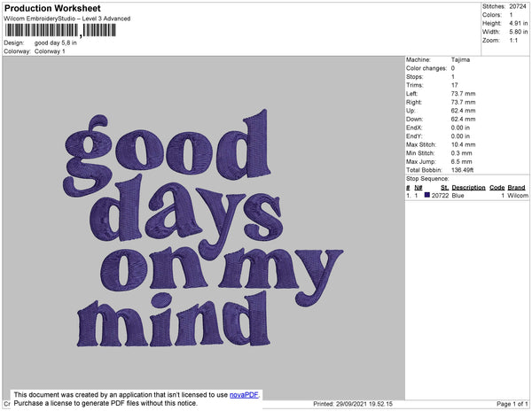Select the Blue thread row description
The width and height of the screenshot is (532, 411).
[x=459, y=195]
